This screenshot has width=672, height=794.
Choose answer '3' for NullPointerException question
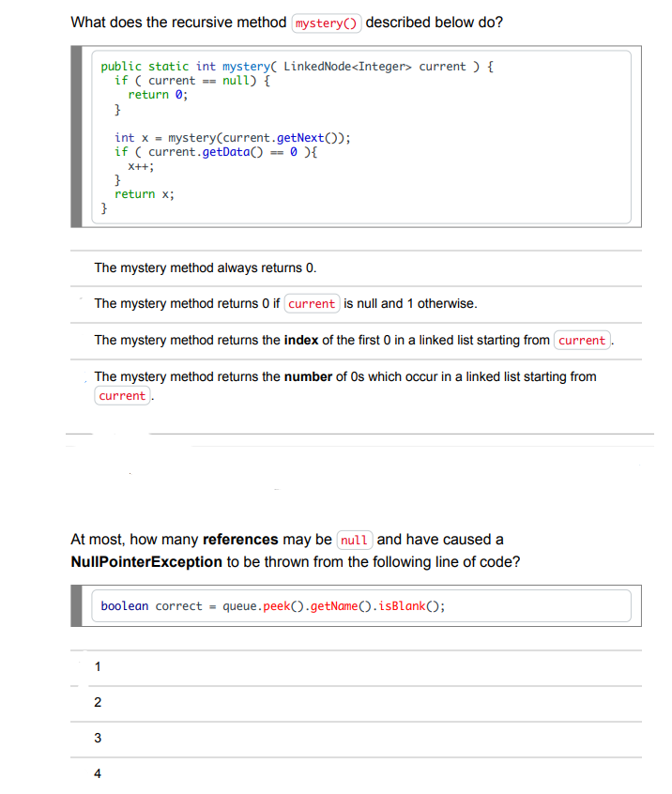356,739
